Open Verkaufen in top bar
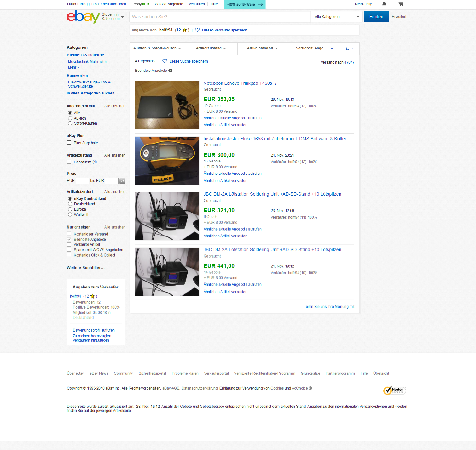The width and height of the screenshot is (476, 450). pos(197,4)
